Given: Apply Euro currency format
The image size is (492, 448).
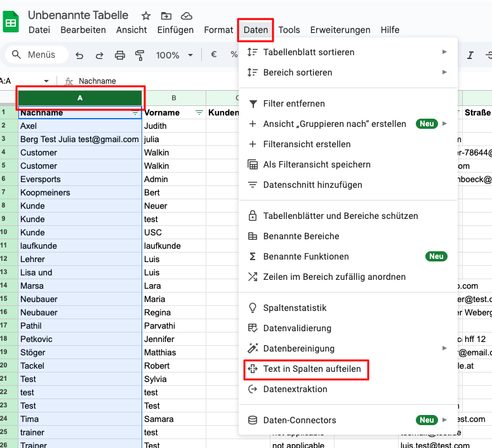Looking at the screenshot, I should [214, 55].
